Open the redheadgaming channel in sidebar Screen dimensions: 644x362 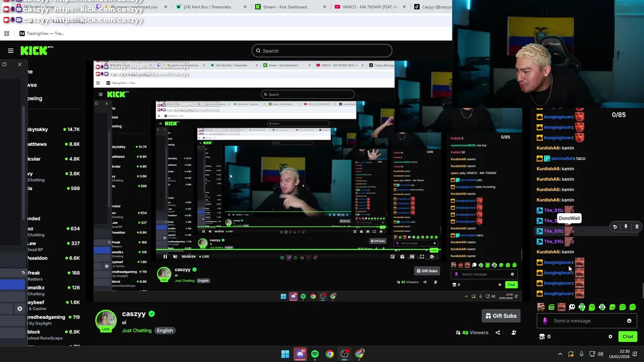[x=54, y=320]
